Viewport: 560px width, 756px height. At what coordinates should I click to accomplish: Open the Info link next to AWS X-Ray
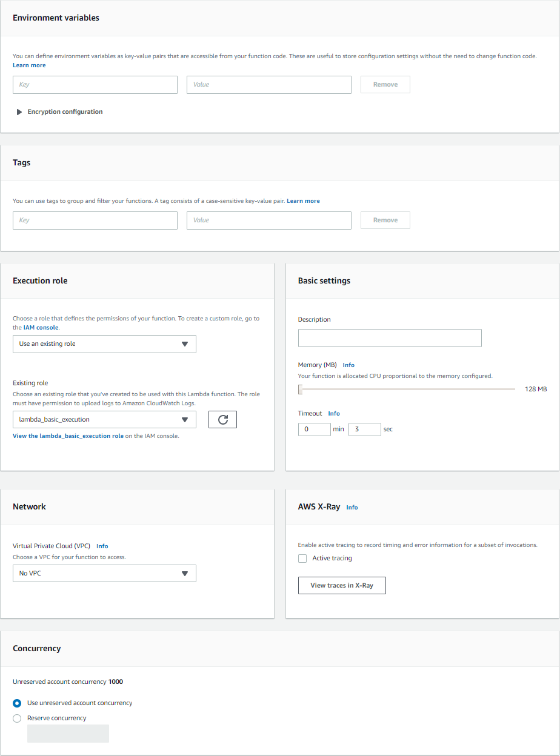point(352,508)
